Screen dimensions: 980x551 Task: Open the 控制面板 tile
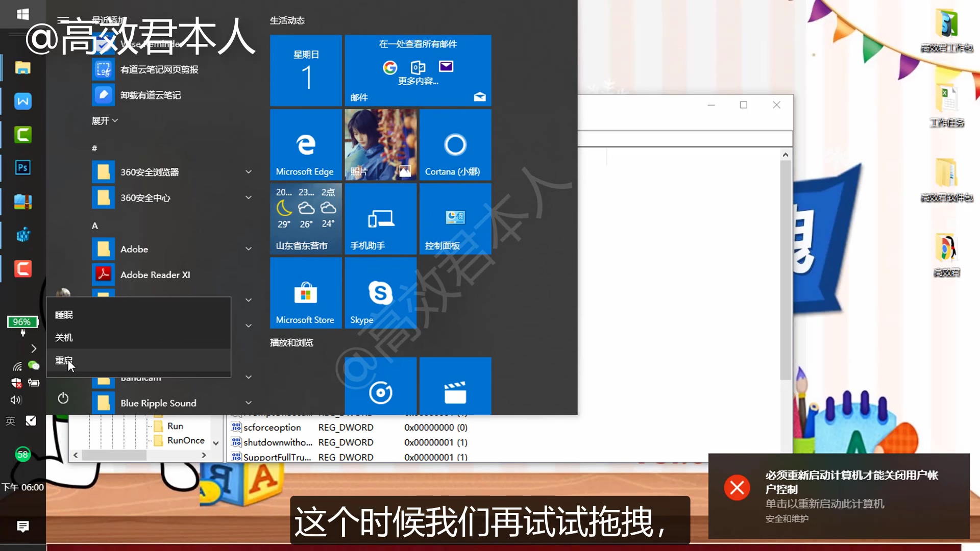click(455, 219)
